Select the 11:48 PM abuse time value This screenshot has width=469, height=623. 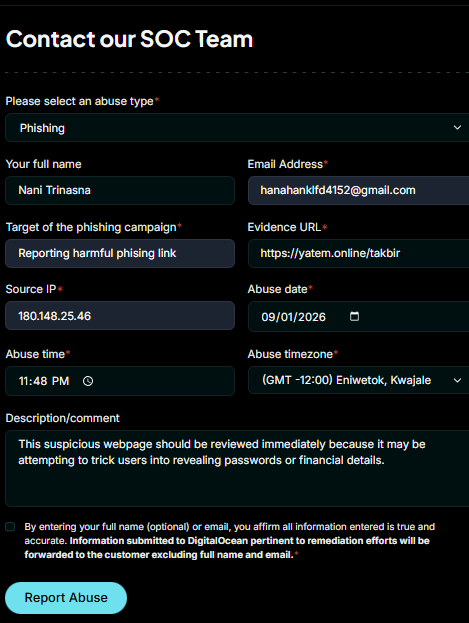[44, 381]
